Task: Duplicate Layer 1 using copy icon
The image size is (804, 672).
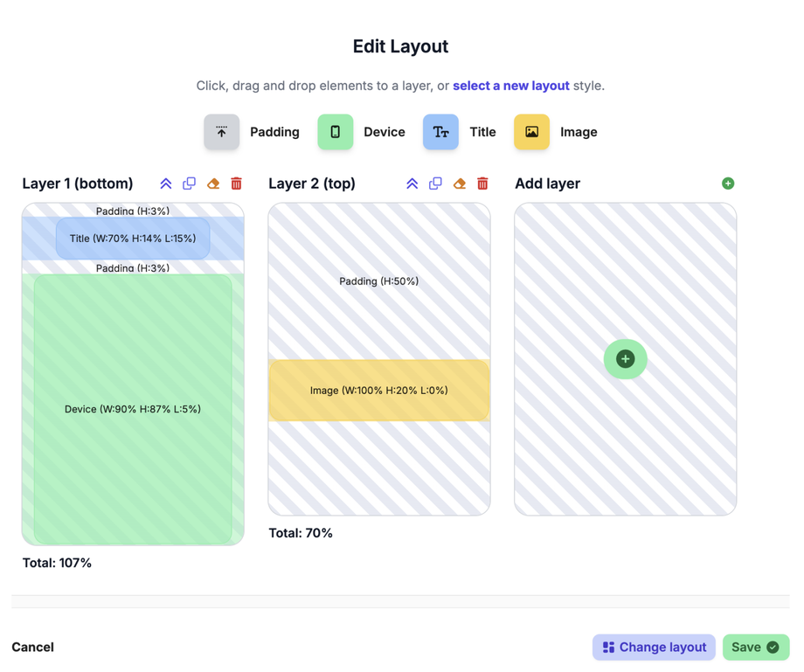Action: (x=189, y=184)
